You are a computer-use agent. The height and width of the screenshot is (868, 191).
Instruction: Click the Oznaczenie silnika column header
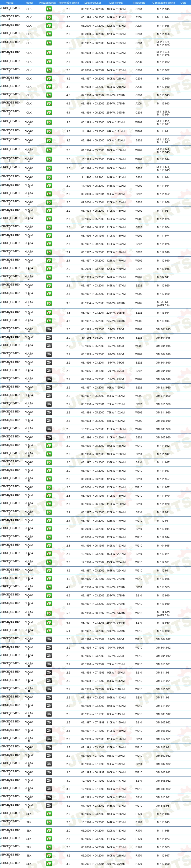pyautogui.click(x=163, y=2)
